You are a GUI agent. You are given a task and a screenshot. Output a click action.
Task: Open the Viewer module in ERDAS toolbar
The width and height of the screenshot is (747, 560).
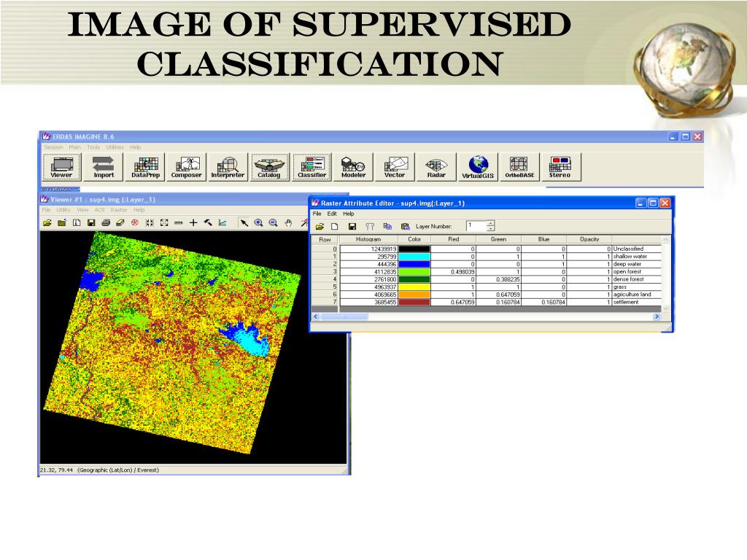(x=61, y=167)
